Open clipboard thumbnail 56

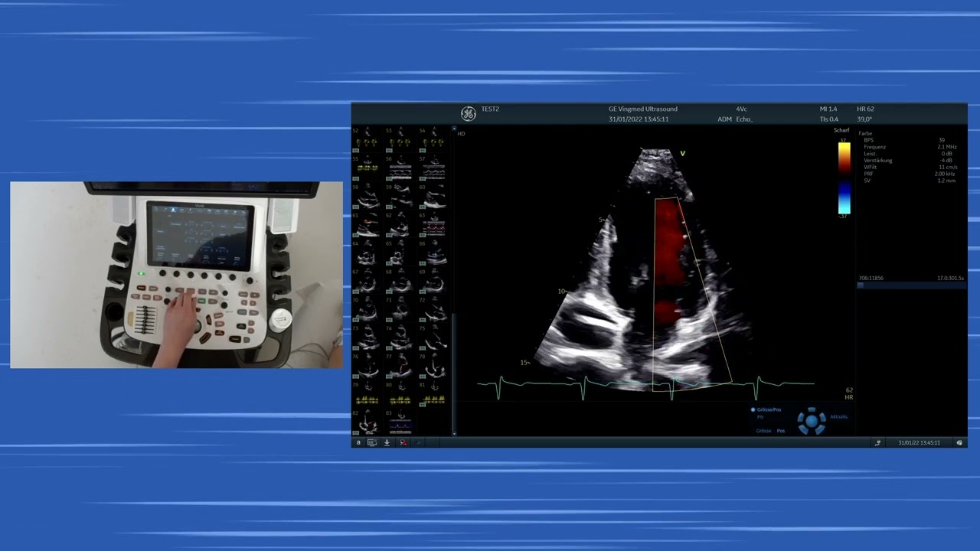coord(400,168)
